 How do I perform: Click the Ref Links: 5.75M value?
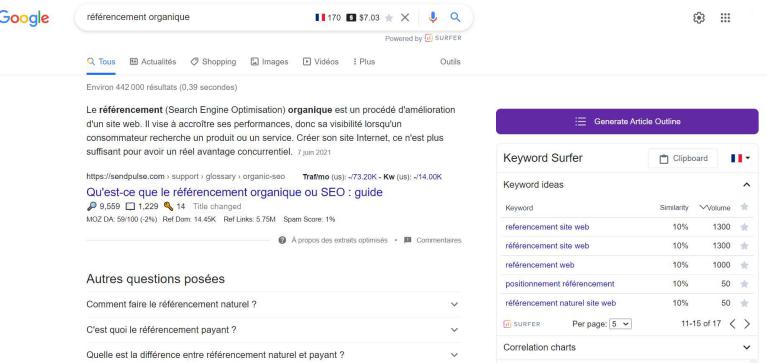click(x=249, y=219)
